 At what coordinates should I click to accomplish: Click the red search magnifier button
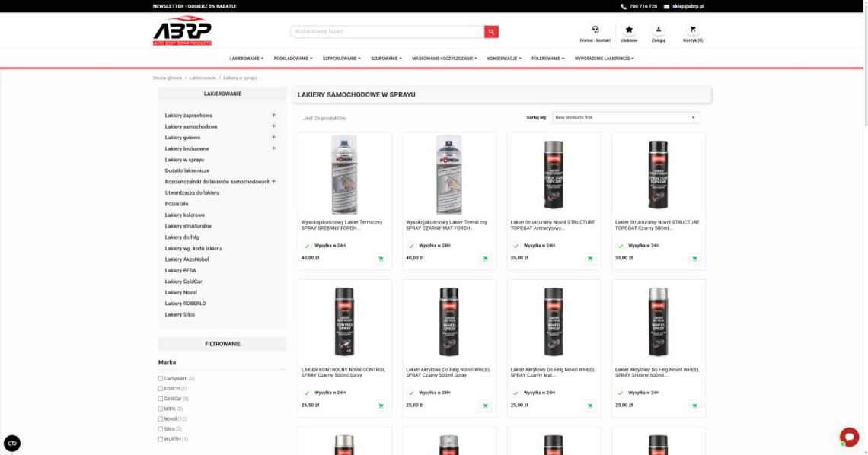pos(491,32)
